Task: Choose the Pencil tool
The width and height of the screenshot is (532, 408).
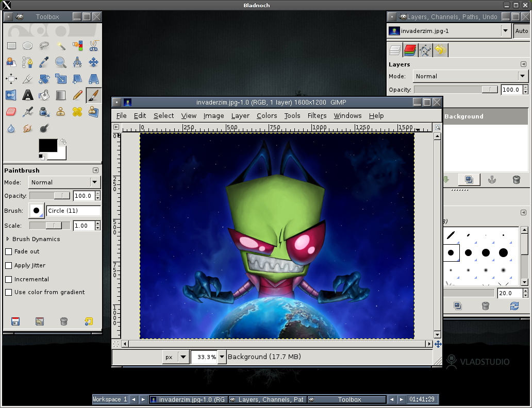Action: click(x=77, y=95)
